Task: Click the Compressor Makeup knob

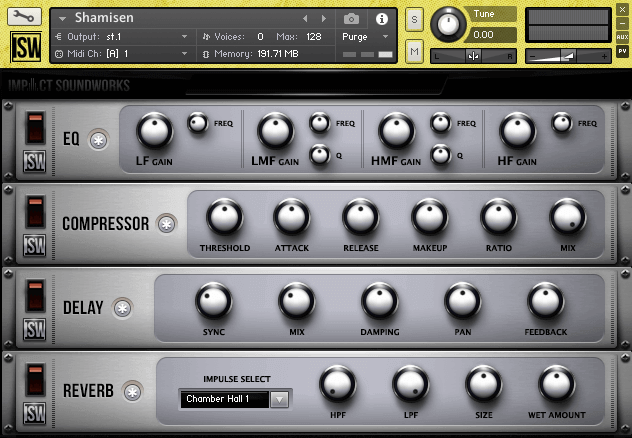Action: click(x=430, y=217)
